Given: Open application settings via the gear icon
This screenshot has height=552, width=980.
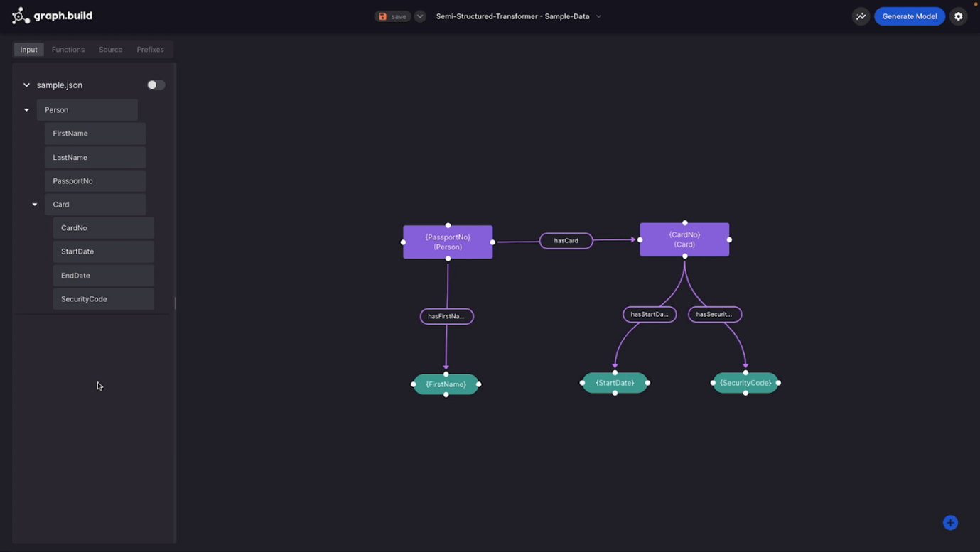Looking at the screenshot, I should 958,16.
